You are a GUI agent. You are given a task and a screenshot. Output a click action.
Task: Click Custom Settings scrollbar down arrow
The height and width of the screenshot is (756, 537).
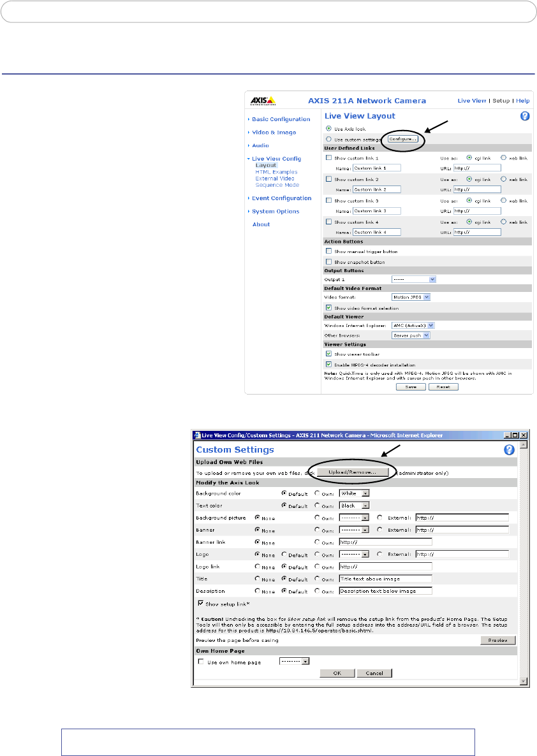pyautogui.click(x=524, y=681)
